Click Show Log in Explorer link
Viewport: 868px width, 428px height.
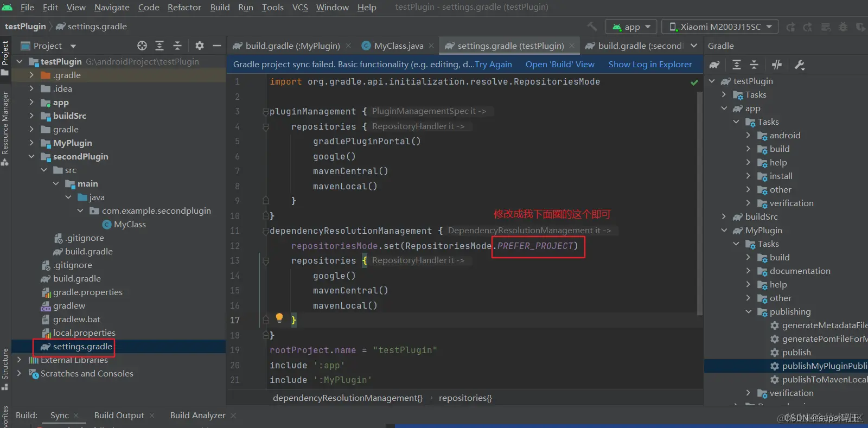(650, 65)
